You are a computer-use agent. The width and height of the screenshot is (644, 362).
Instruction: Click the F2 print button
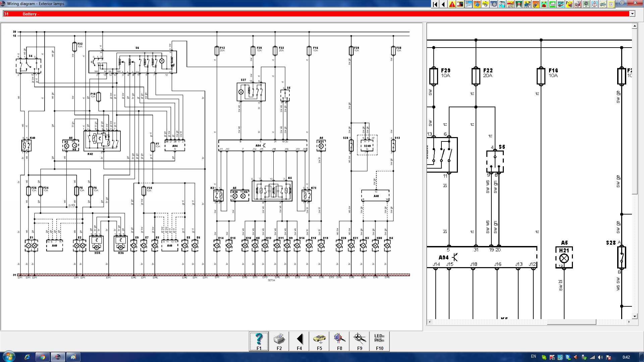(x=279, y=342)
